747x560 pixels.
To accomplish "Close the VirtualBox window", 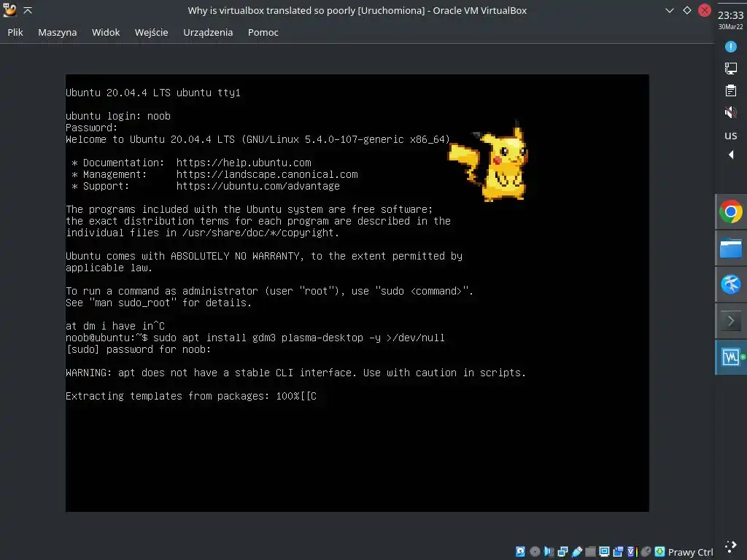I will (x=705, y=10).
